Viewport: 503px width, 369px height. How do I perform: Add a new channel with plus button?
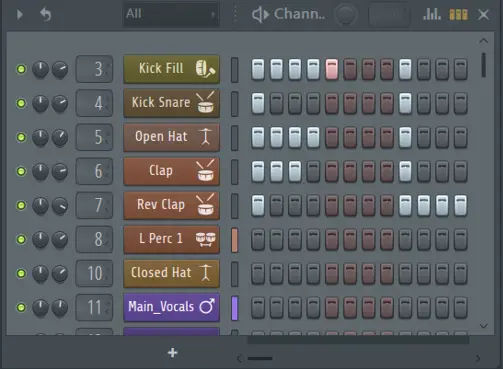coord(173,353)
